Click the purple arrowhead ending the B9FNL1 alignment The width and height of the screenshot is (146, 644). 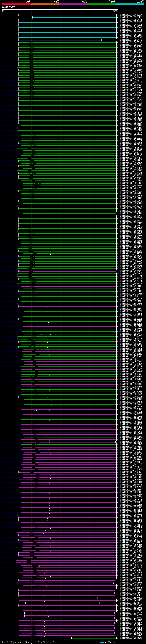coord(98,598)
